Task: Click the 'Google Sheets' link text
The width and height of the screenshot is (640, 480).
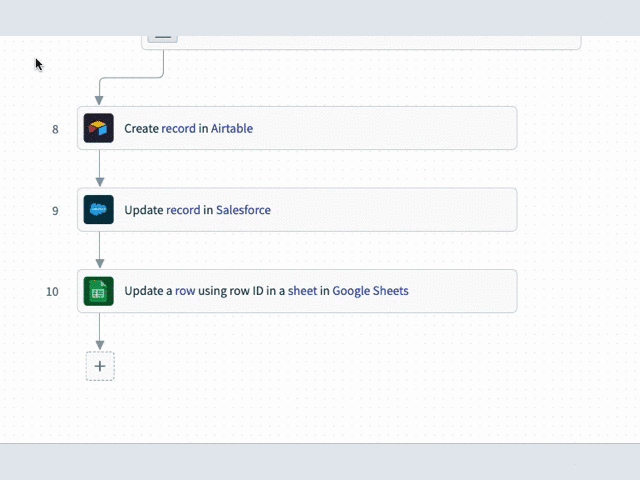Action: click(371, 291)
